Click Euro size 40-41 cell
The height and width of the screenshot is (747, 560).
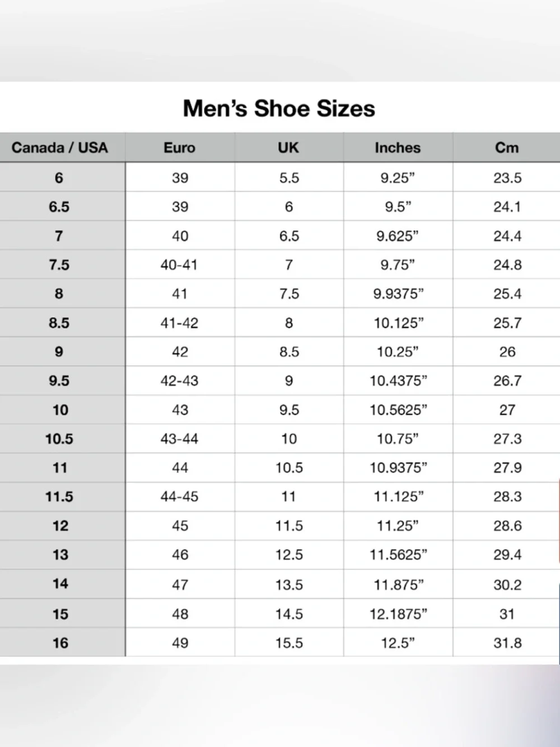coord(179,265)
